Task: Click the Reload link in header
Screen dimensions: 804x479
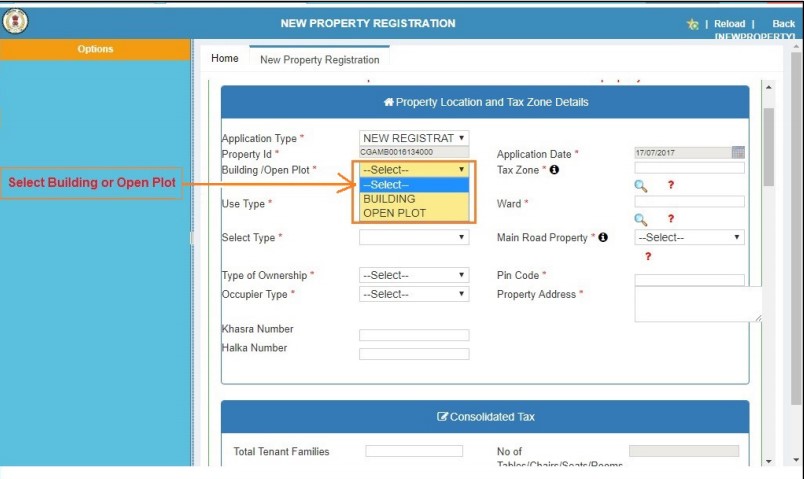Action: 730,24
